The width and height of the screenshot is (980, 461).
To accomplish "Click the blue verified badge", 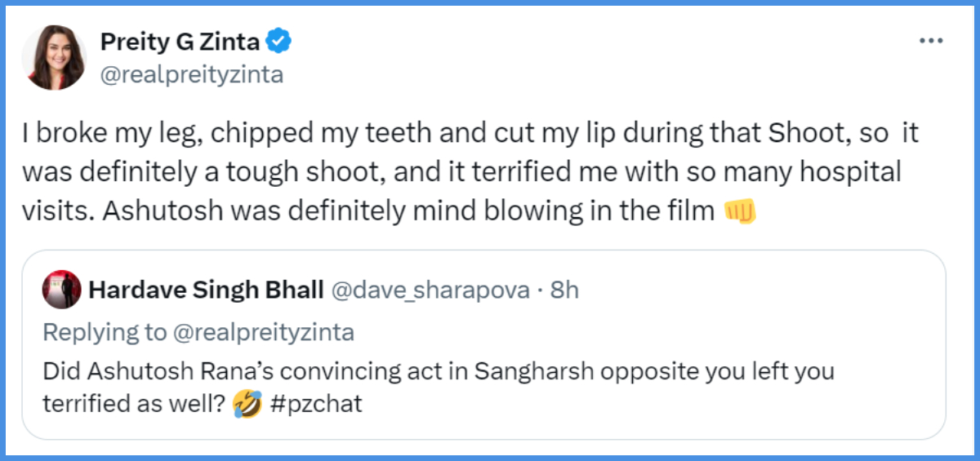I will point(280,41).
